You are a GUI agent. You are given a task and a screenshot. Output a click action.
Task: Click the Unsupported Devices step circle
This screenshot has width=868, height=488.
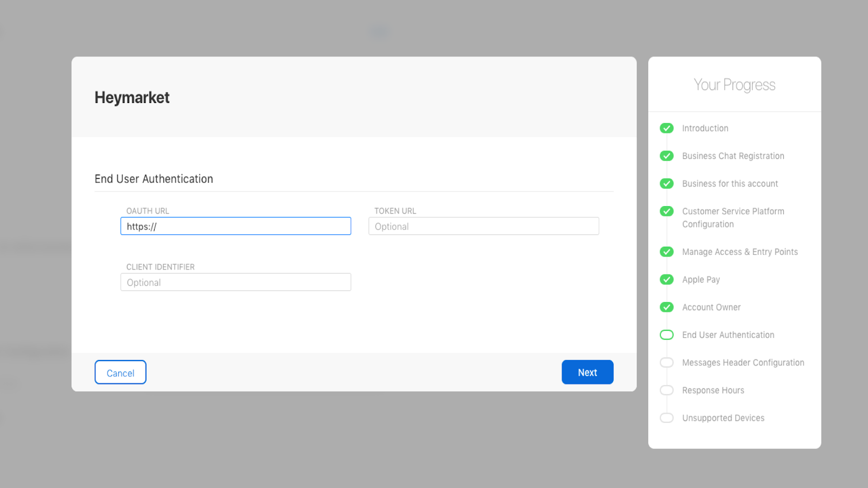click(667, 418)
